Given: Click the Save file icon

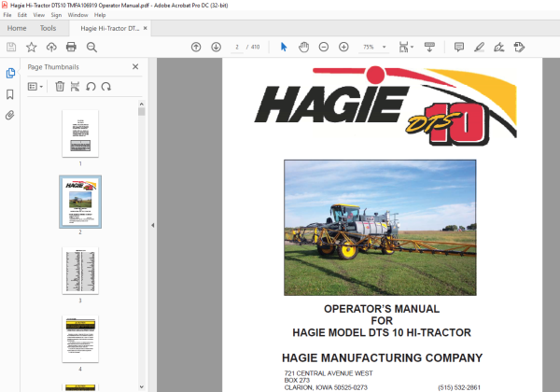Looking at the screenshot, I should (11, 47).
